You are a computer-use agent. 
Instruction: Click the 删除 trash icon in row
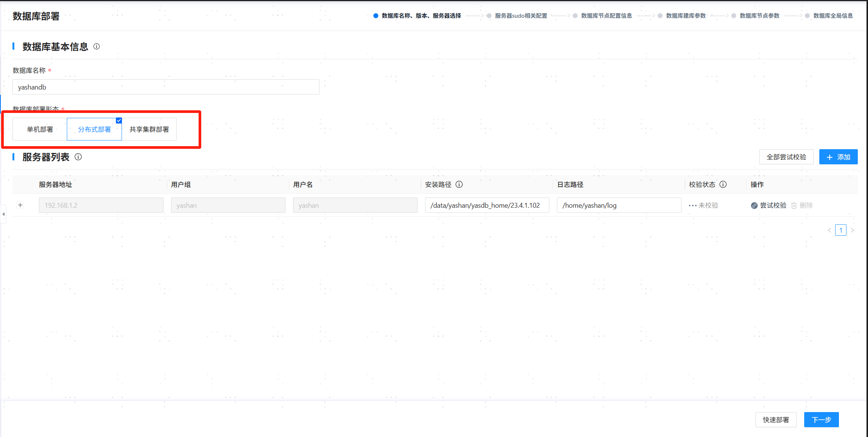794,205
